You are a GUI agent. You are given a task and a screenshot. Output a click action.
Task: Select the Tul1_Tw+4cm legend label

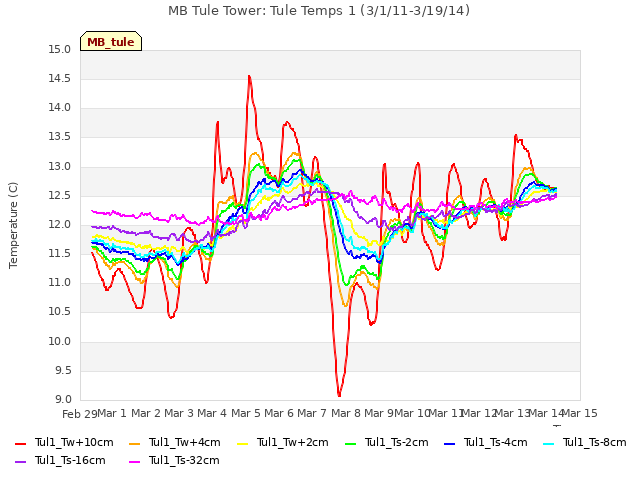pyautogui.click(x=184, y=442)
